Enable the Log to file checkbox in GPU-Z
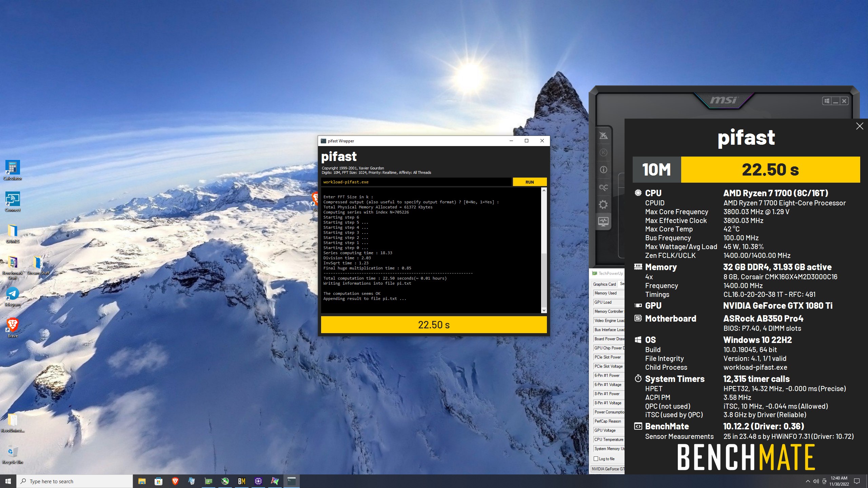The height and width of the screenshot is (488, 868). point(596,459)
